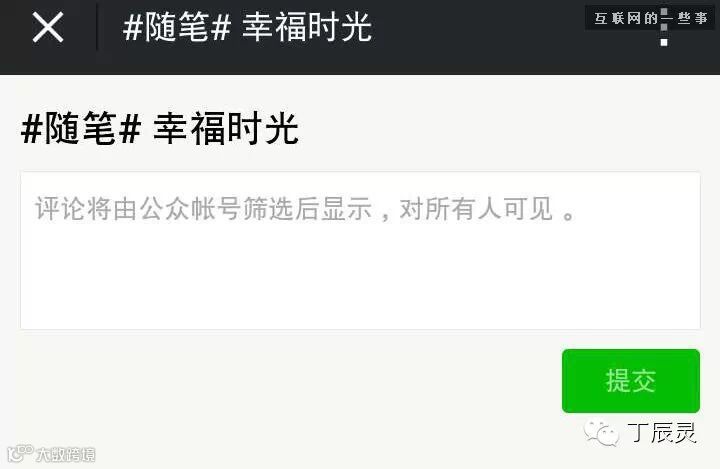
Task: Focus the comment text box
Action: [360, 250]
